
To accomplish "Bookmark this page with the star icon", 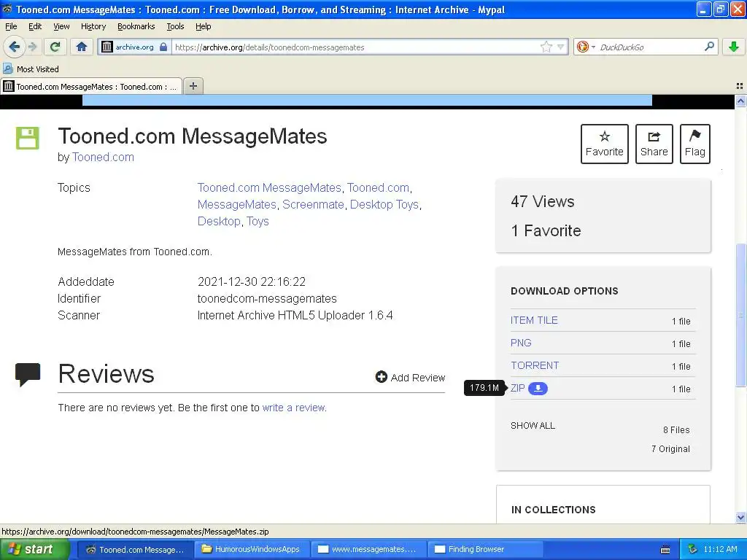I will [x=546, y=47].
